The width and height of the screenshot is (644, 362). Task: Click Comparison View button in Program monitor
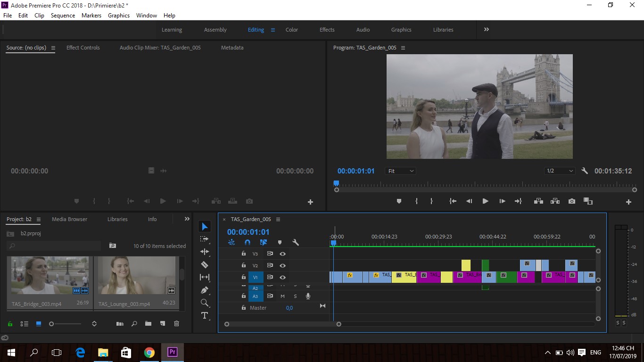tap(588, 201)
